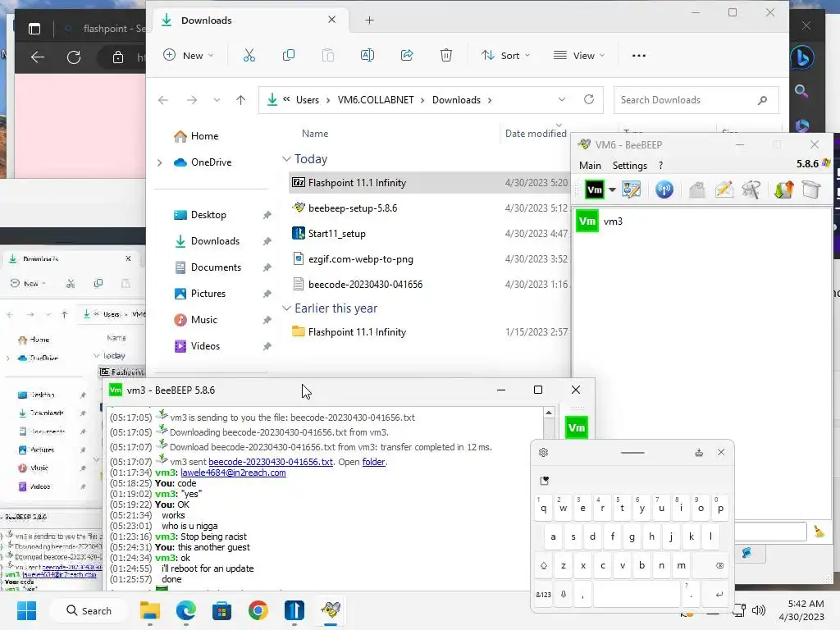The height and width of the screenshot is (630, 840).
Task: Tap the backspace key on touch keyboard
Action: 719,565
